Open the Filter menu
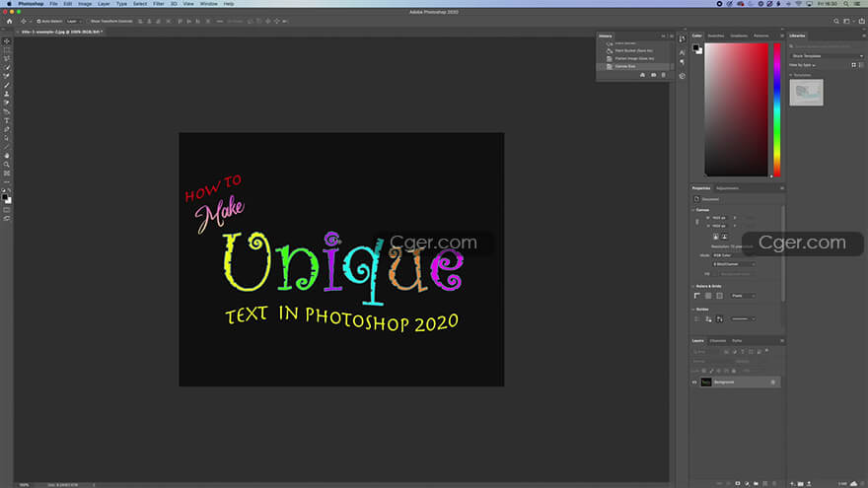 159,4
